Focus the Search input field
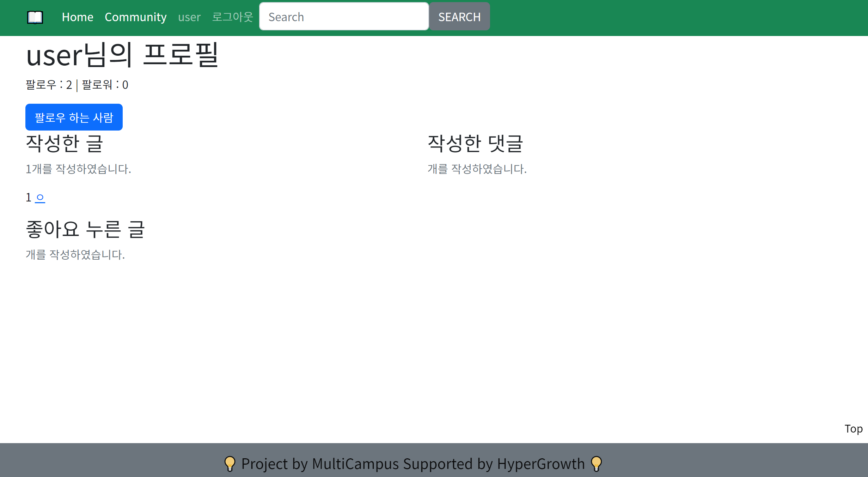This screenshot has width=868, height=477. click(344, 17)
